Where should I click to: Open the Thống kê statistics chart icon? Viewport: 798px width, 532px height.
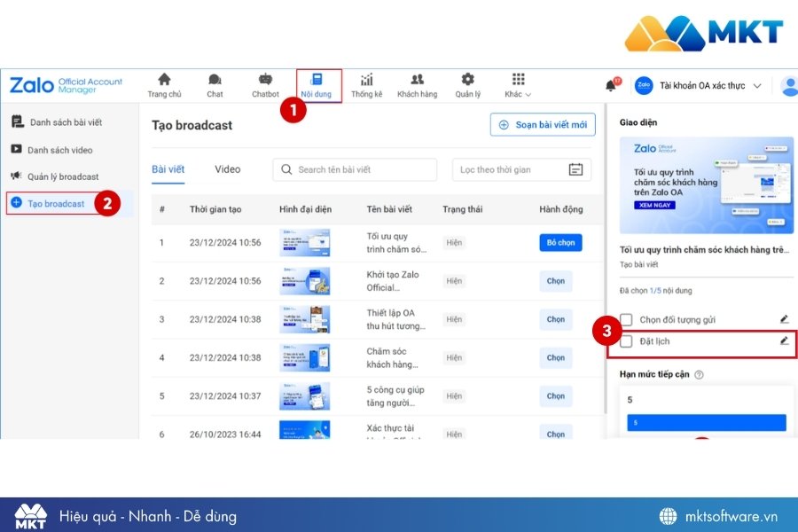366,80
